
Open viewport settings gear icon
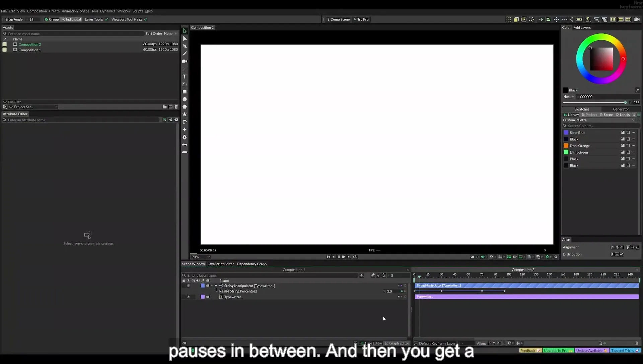556,257
